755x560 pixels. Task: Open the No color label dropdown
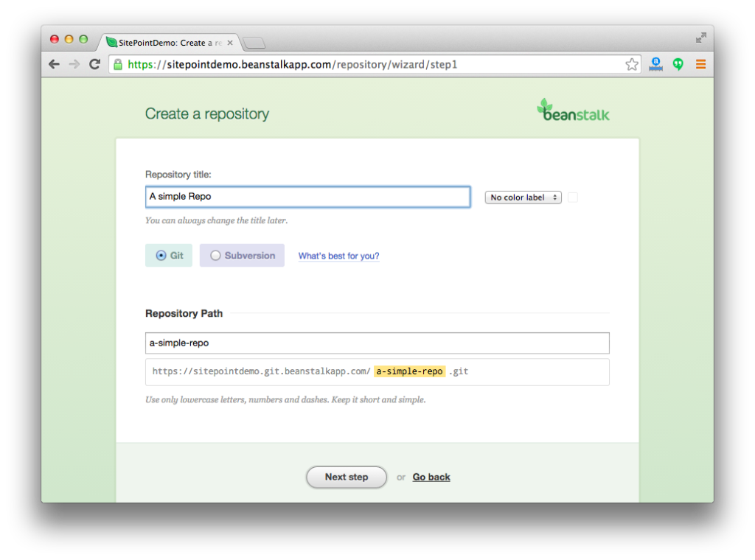[523, 197]
